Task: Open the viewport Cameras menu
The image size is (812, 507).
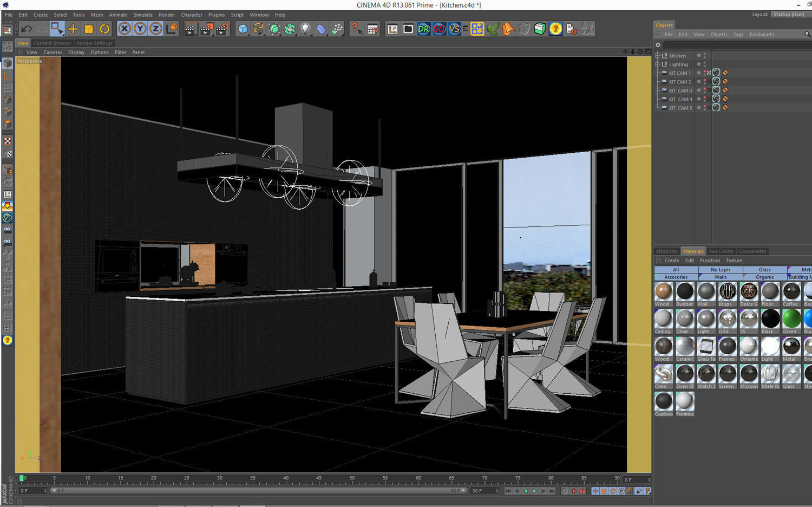Action: pos(53,53)
